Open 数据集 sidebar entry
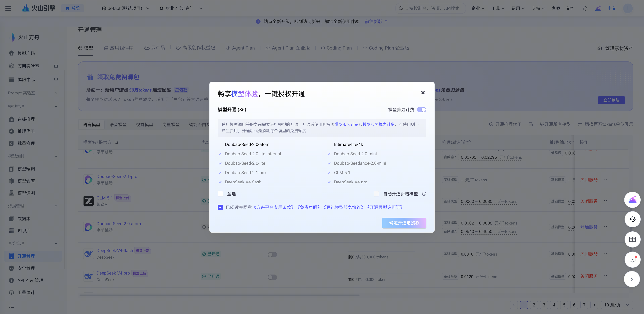Viewport: 644px width, 314px height. pyautogui.click(x=24, y=219)
